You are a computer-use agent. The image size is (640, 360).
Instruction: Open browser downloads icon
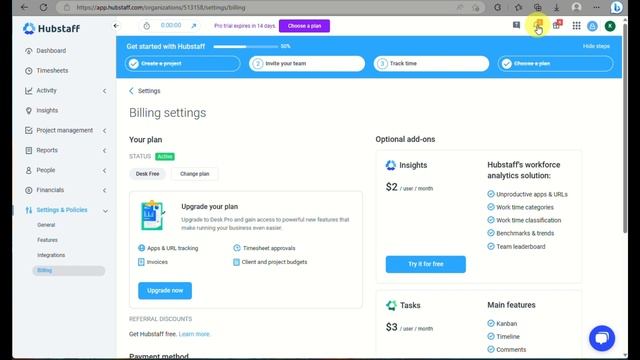coord(556,7)
